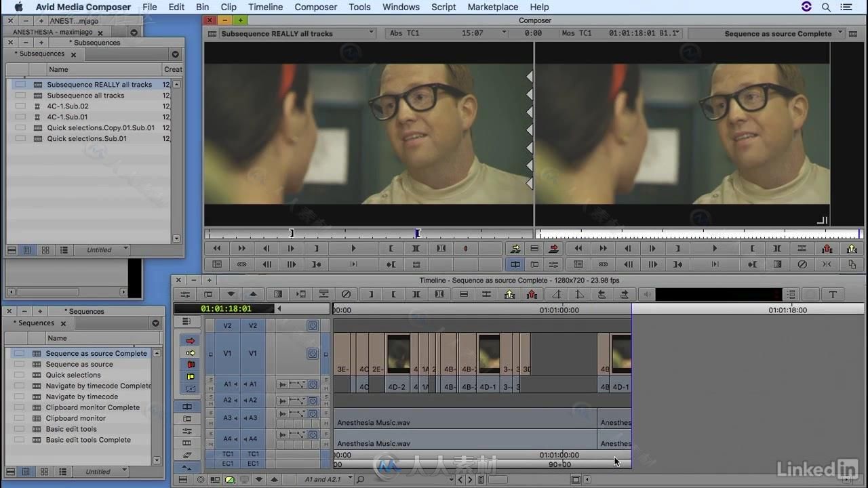Toggle the V2 source track selector
This screenshot has width=868, height=488.
(227, 326)
